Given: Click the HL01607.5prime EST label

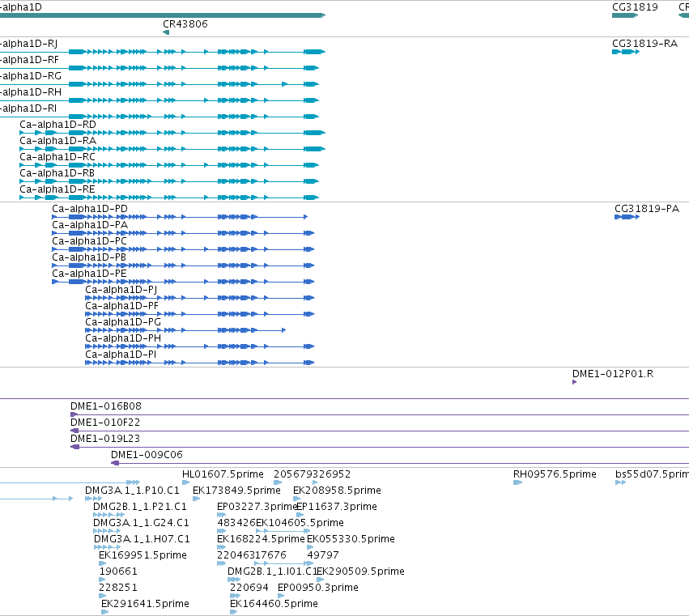Looking at the screenshot, I should point(223,474).
